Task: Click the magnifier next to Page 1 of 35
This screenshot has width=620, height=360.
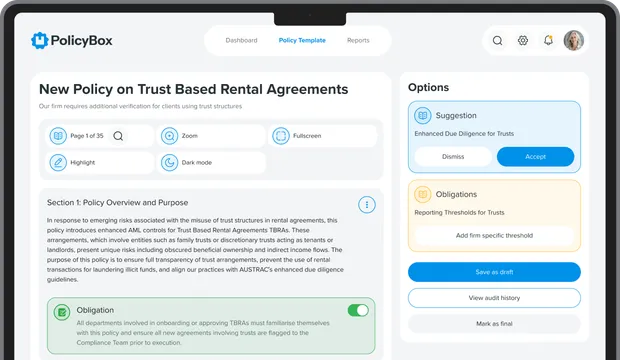Action: [118, 136]
